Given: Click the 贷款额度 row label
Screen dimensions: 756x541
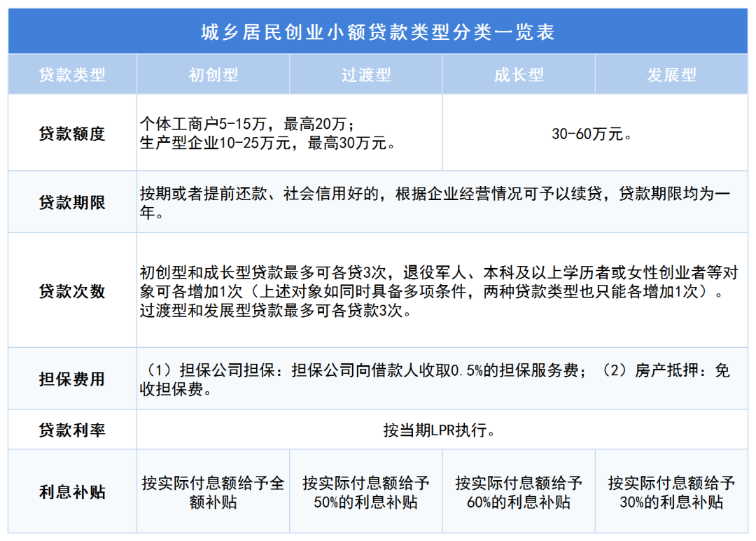Looking at the screenshot, I should pyautogui.click(x=72, y=134).
